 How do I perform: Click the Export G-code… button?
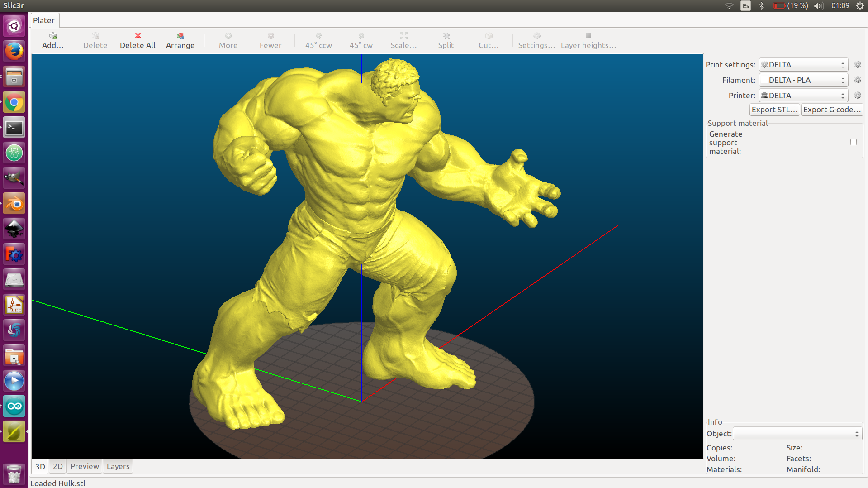click(832, 110)
